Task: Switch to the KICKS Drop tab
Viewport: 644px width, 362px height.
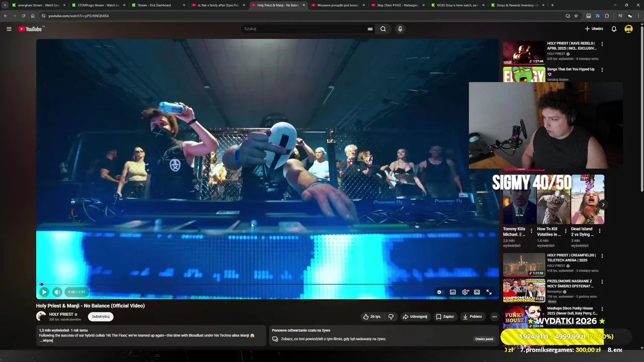Action: tap(457, 5)
